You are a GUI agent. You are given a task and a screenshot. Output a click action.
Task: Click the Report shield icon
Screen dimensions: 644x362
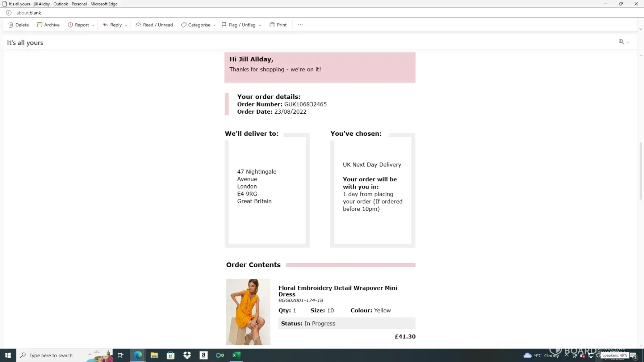tap(70, 25)
